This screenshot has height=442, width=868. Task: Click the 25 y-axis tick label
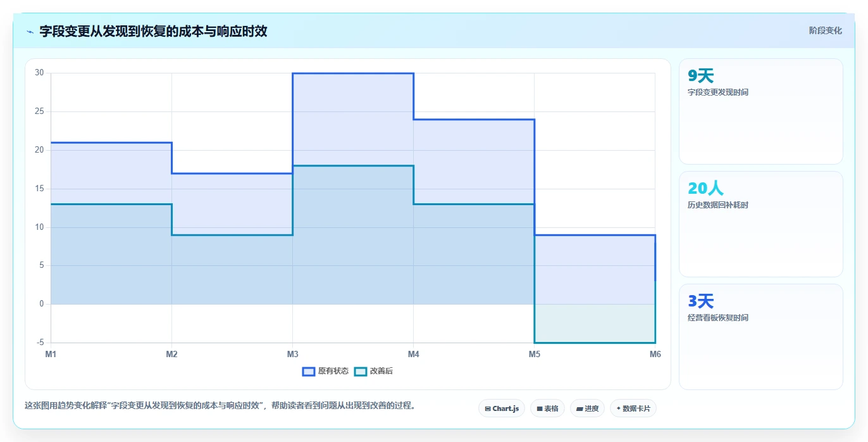[x=39, y=111]
